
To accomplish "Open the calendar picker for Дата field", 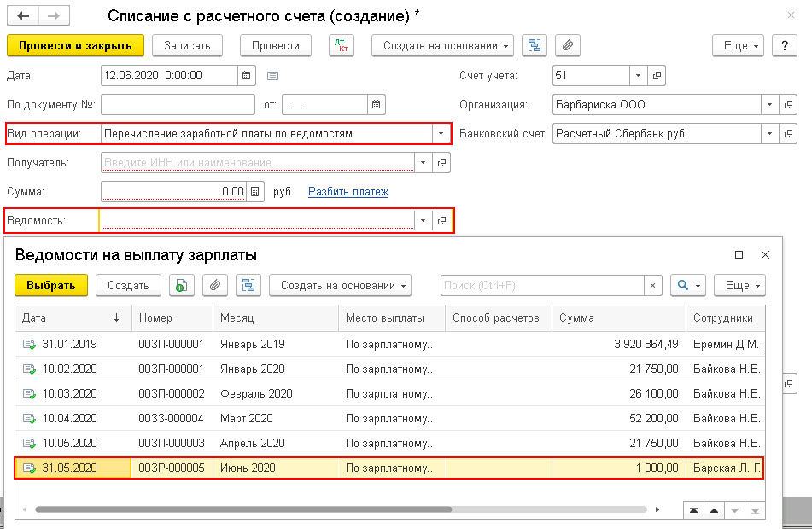I will [247, 76].
